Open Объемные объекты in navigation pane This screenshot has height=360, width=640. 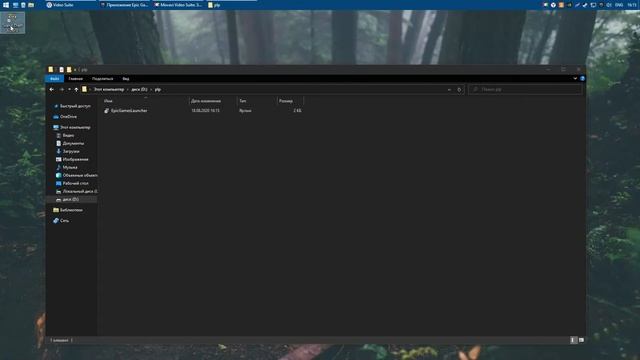coord(80,175)
